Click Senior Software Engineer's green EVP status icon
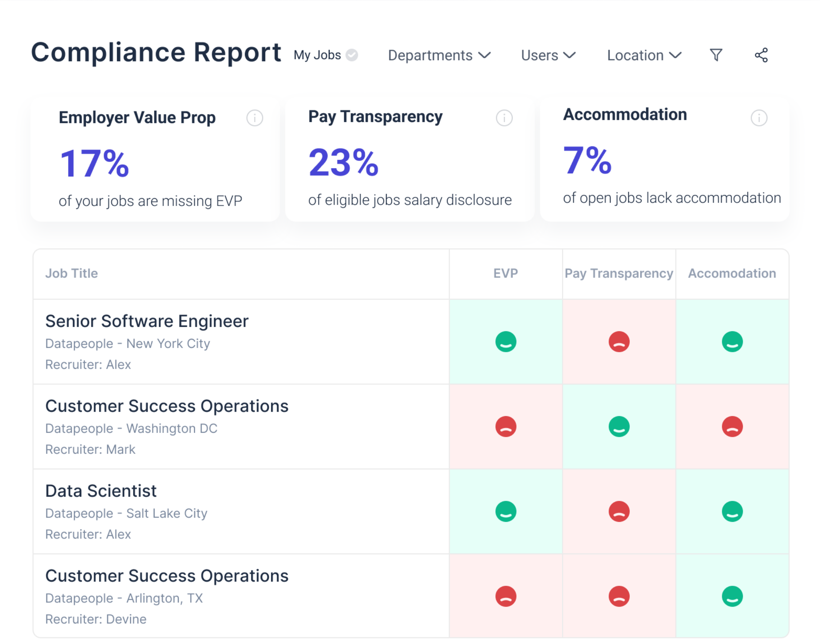The height and width of the screenshot is (644, 820). [506, 342]
